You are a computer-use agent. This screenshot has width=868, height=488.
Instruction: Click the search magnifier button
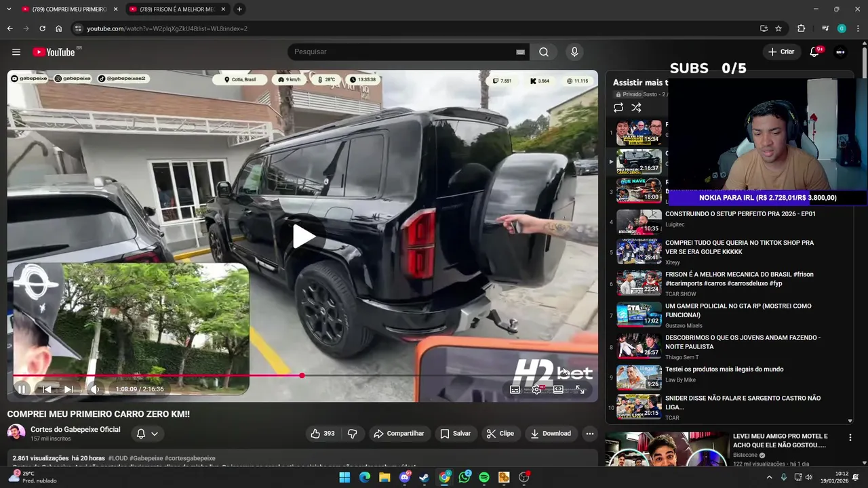click(544, 52)
